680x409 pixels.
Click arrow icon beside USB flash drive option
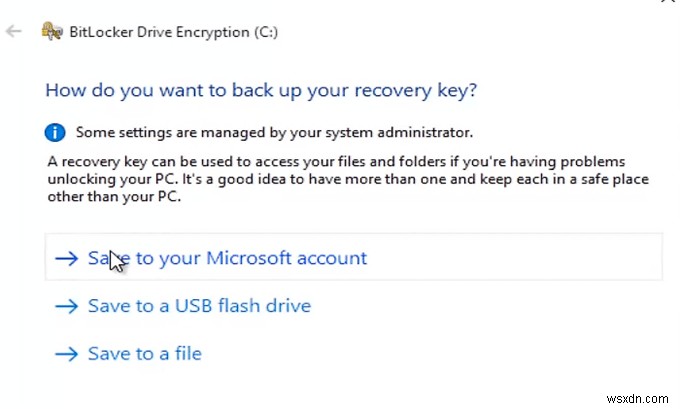click(67, 306)
